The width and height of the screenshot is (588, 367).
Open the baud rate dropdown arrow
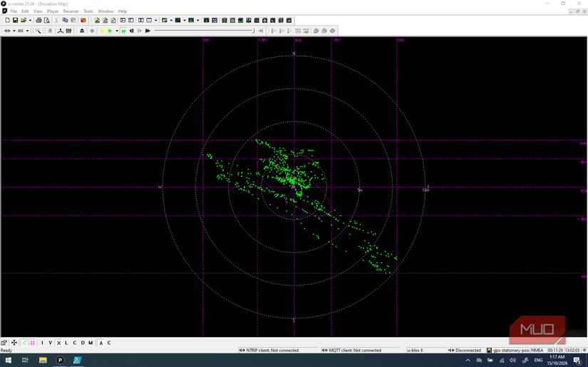pyautogui.click(x=27, y=31)
